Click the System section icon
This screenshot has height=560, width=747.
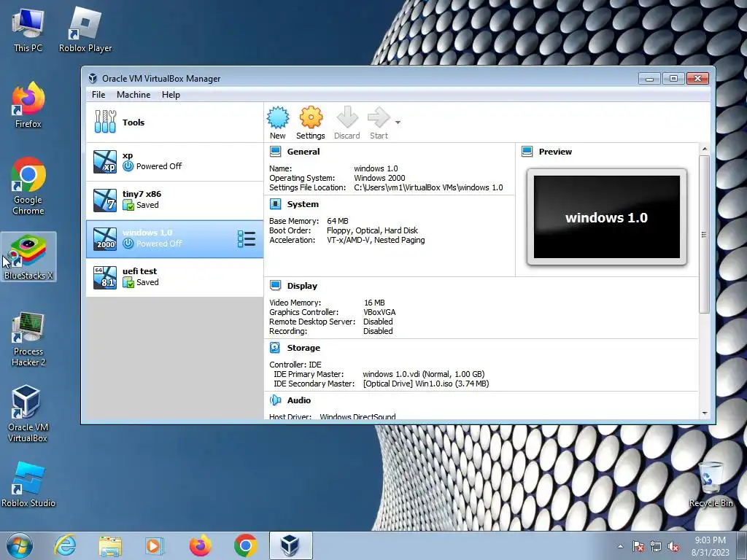275,204
